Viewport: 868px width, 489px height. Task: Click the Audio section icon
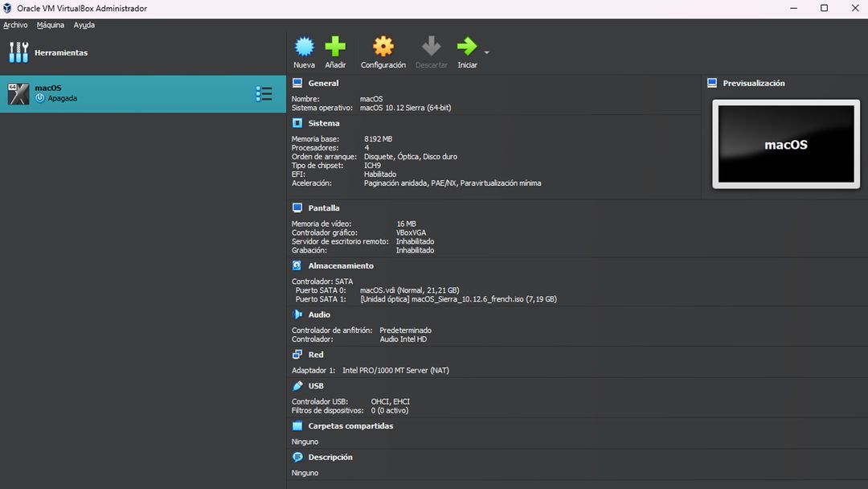[297, 314]
